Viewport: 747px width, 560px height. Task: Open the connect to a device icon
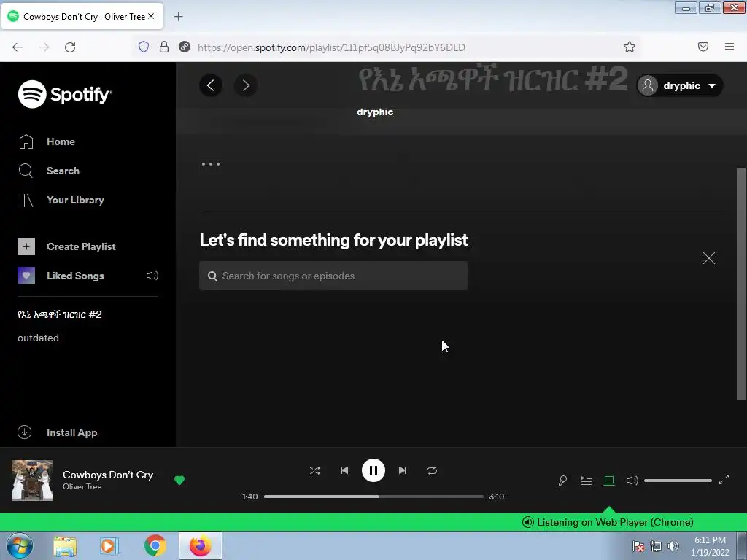point(609,481)
